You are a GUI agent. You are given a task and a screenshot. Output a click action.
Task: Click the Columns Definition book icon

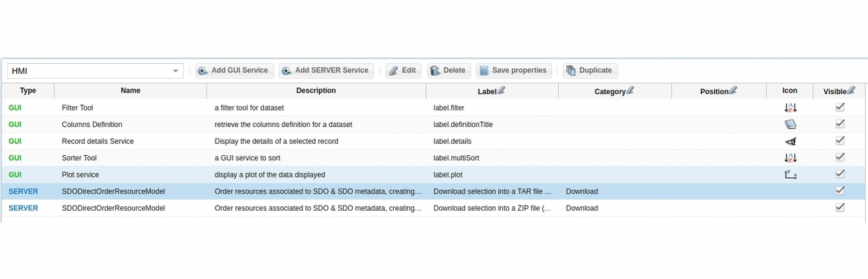(x=791, y=125)
